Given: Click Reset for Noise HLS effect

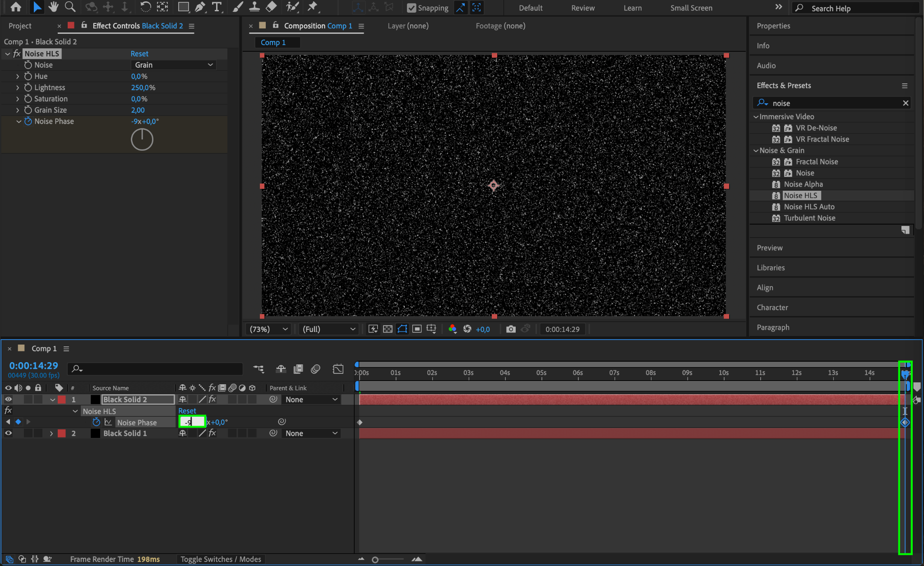Looking at the screenshot, I should point(139,54).
